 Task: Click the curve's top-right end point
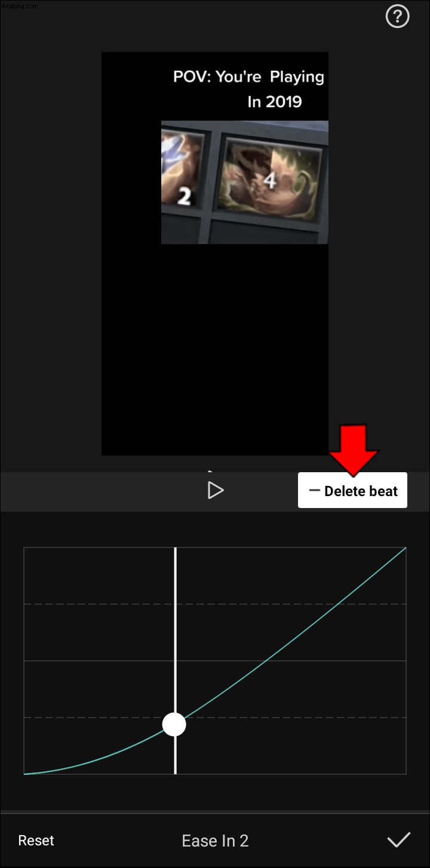[406, 547]
